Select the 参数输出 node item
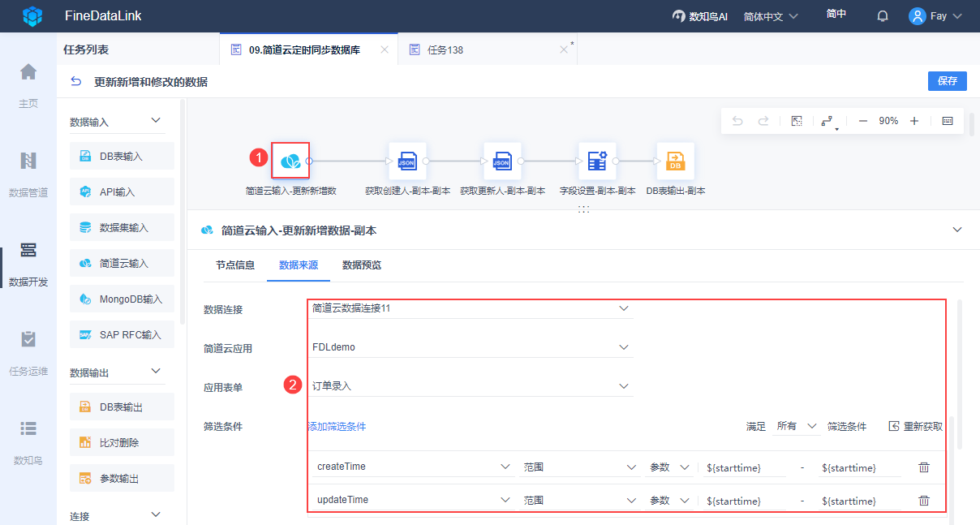This screenshot has height=525, width=980. tap(122, 478)
